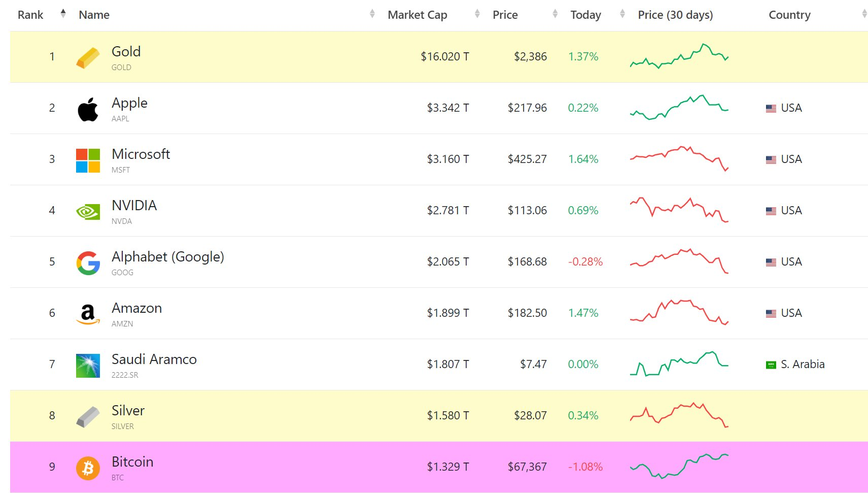Click the Apple logo icon
The width and height of the screenshot is (868, 493).
(x=88, y=109)
